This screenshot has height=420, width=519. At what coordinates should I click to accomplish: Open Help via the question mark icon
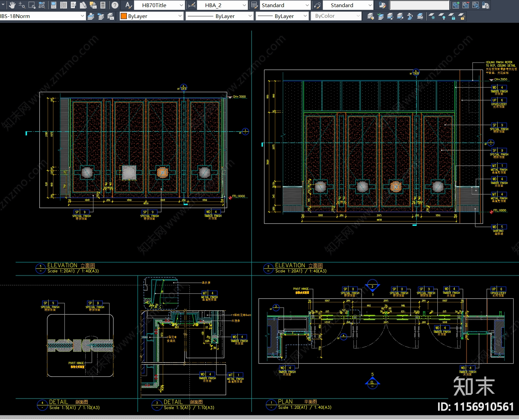[x=115, y=5]
